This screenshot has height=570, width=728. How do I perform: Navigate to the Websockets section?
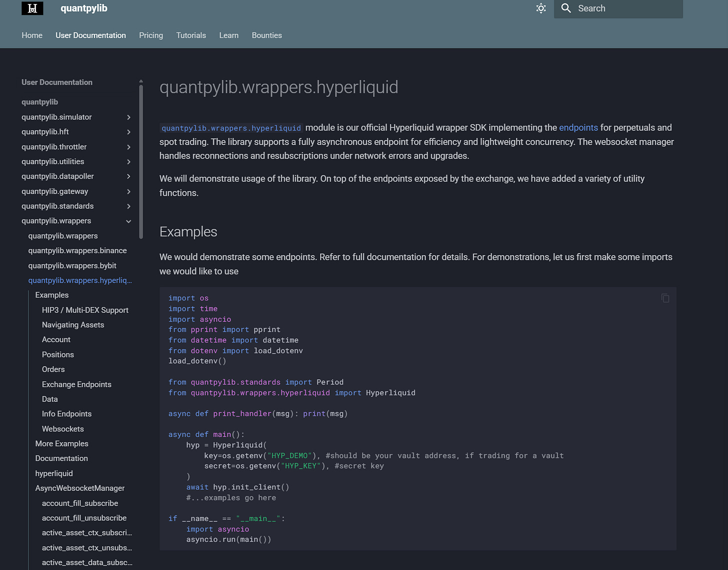point(63,429)
